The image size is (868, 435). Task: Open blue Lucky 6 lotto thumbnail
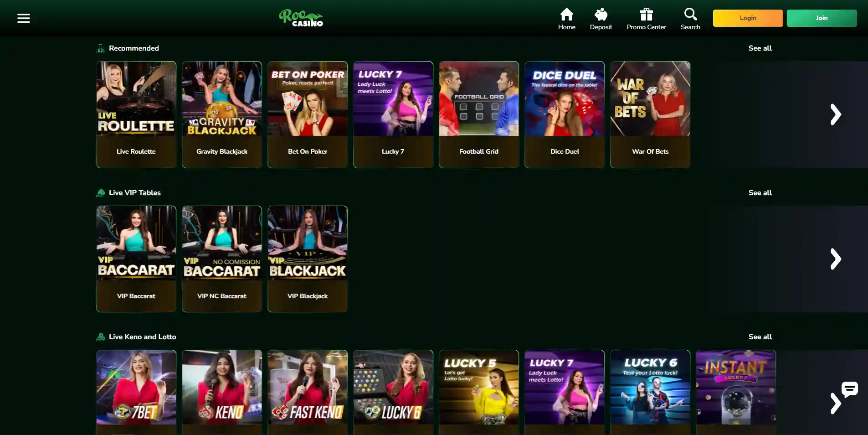(x=650, y=387)
